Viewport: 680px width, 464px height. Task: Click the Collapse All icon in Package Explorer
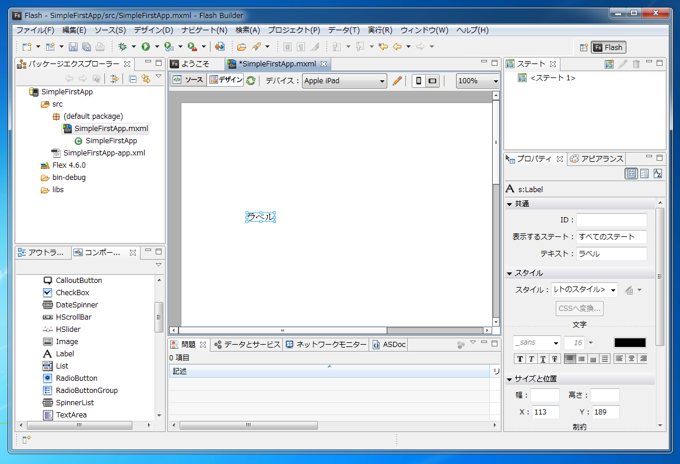pyautogui.click(x=133, y=78)
